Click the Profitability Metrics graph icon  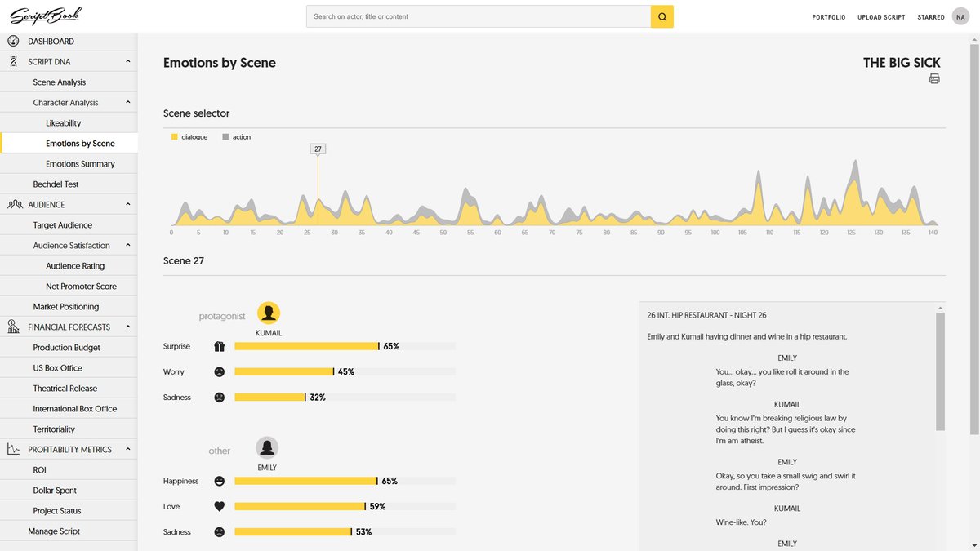pos(14,450)
